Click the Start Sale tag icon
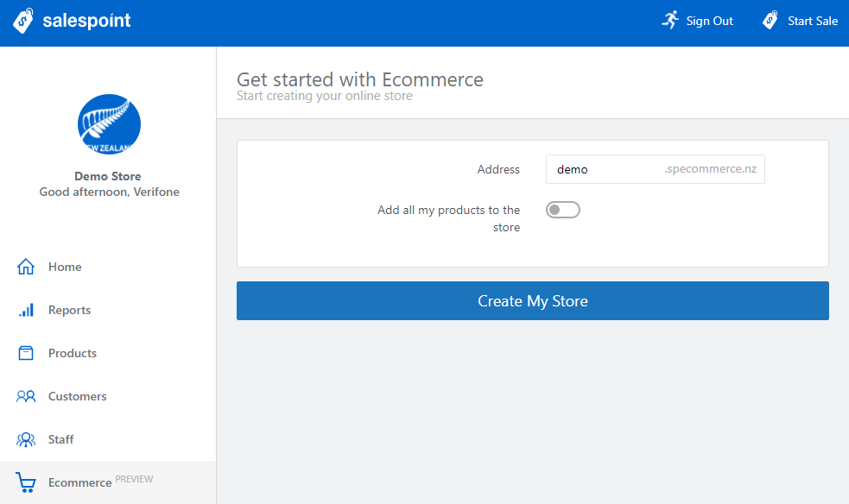This screenshot has width=849, height=504. 770,21
